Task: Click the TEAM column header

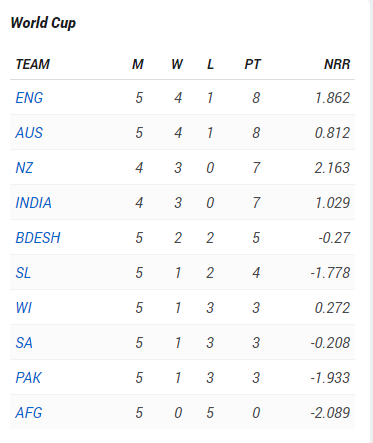Action: (x=33, y=64)
